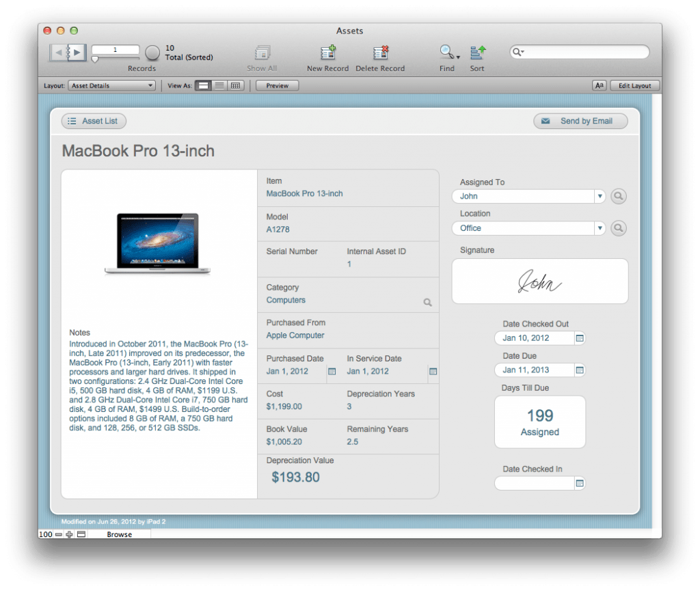Screen dimensions: 700x591
Task: Click the vertical scrollbar on the right
Action: (x=657, y=311)
